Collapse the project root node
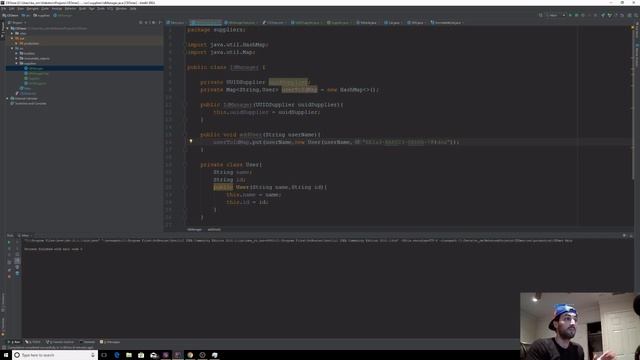 click(x=7, y=28)
